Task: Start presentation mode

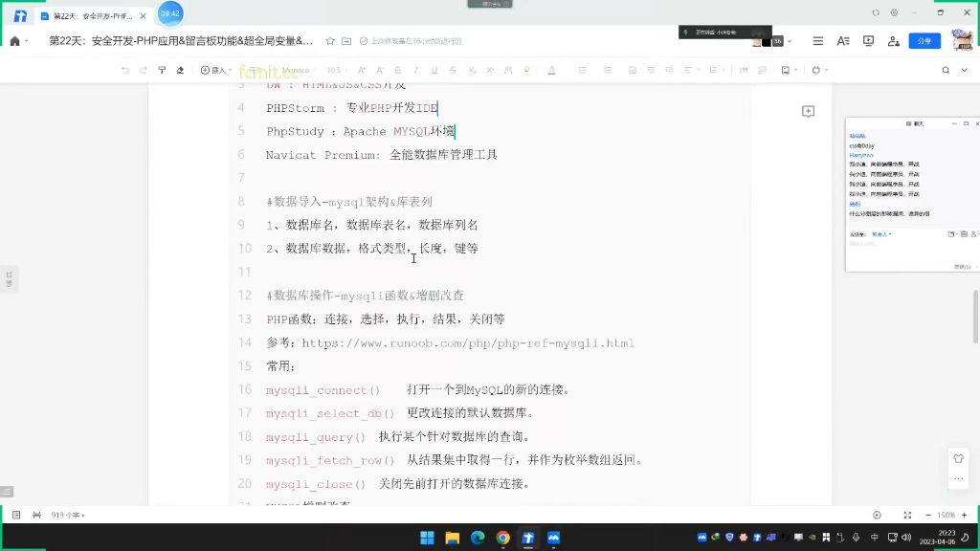Action: point(868,41)
